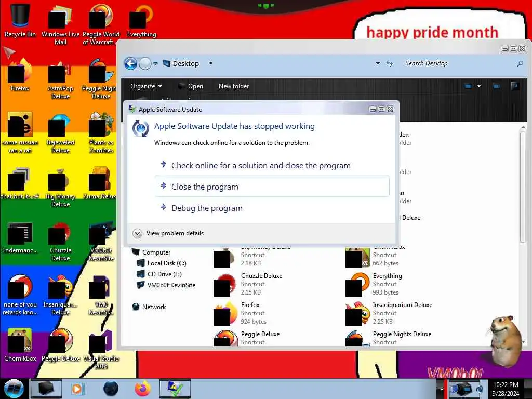
Task: Open AstroPop Deluxe desktop shortcut
Action: click(x=60, y=79)
